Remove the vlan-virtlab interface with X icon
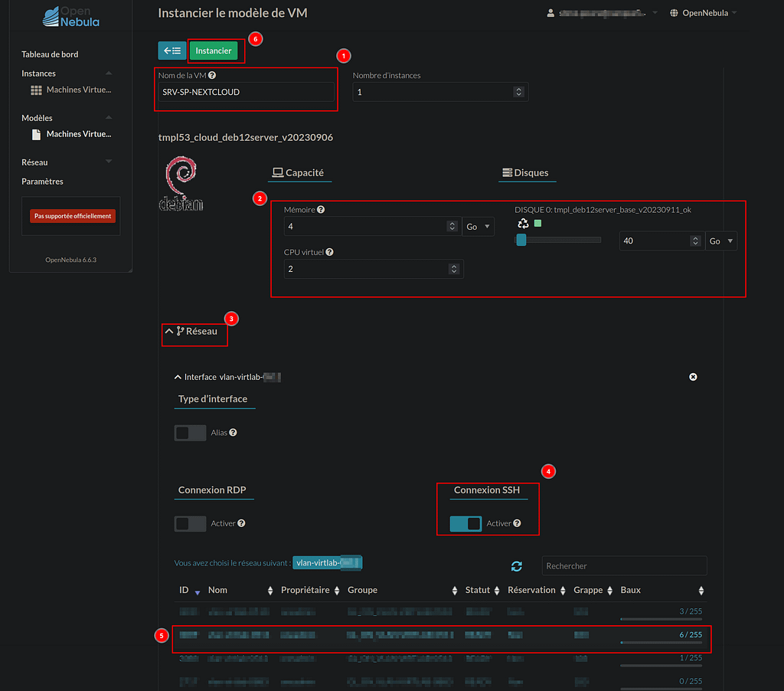Viewport: 784px width, 691px height. pos(693,377)
